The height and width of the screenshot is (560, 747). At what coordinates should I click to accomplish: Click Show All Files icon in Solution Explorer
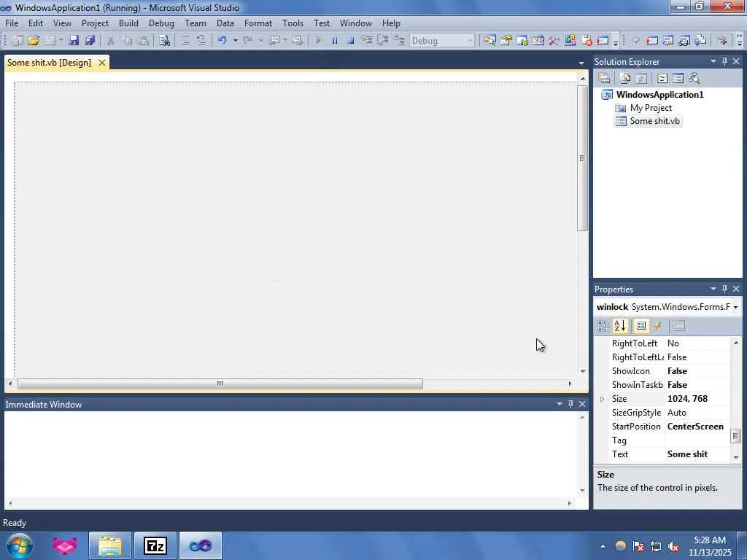625,79
